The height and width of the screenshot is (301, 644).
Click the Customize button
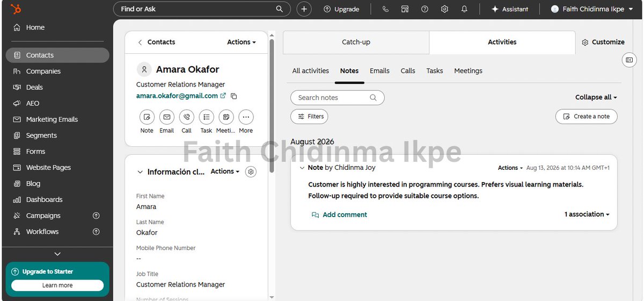tap(603, 42)
